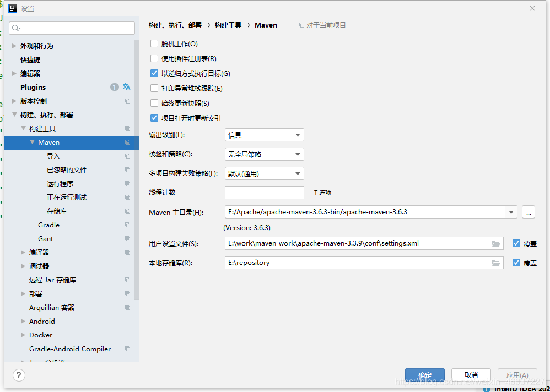Toggle 覆盖 checkbox for 用户设置文件
The height and width of the screenshot is (392, 550).
pos(516,243)
